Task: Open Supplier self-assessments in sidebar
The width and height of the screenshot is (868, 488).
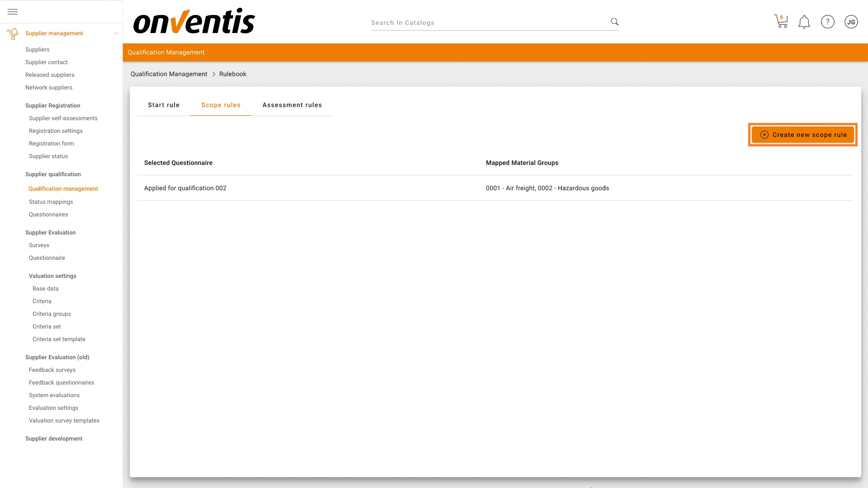Action: point(63,118)
